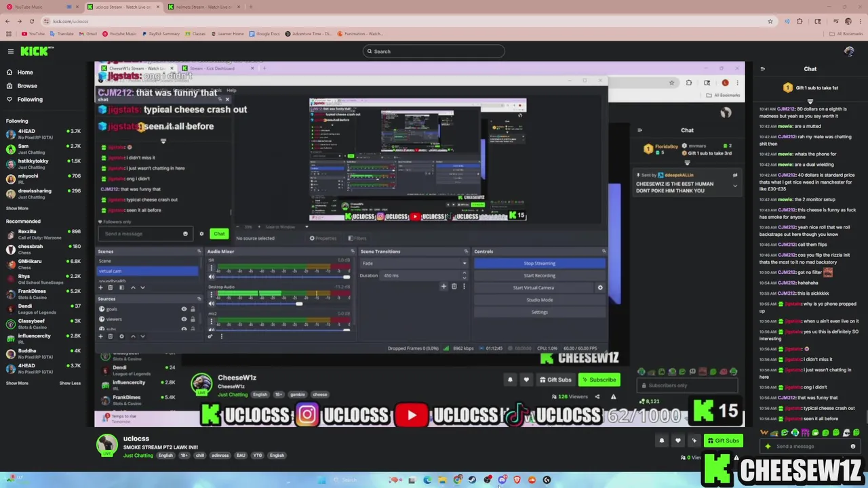Toggle Studio Mode in OBS Controls

tap(539, 300)
